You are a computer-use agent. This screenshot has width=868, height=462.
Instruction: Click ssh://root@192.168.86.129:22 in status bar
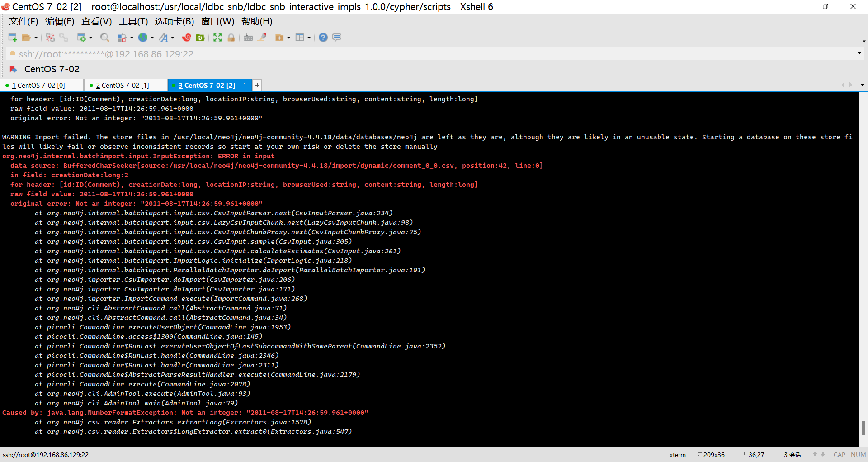[46, 455]
